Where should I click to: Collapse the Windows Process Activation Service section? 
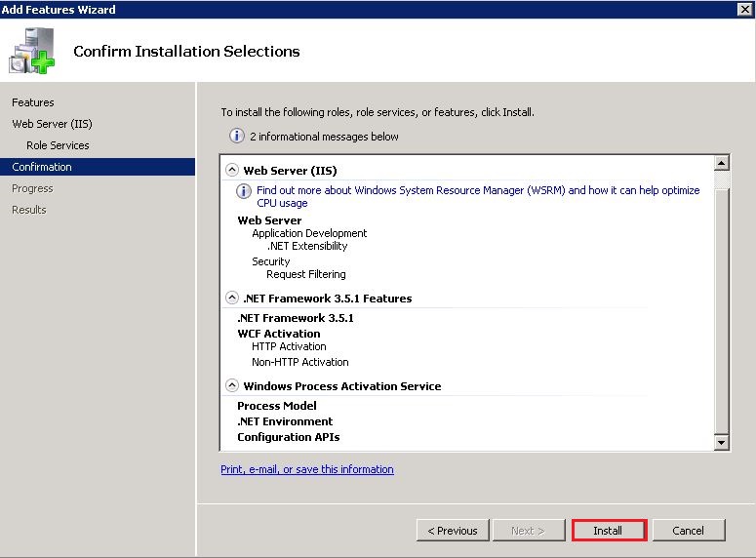click(232, 386)
